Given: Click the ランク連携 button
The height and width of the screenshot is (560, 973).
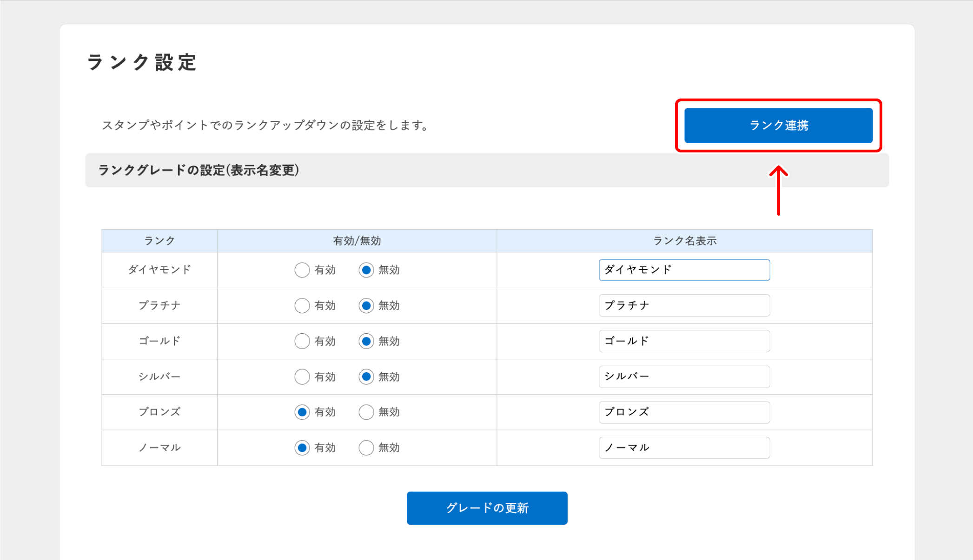Looking at the screenshot, I should point(778,125).
